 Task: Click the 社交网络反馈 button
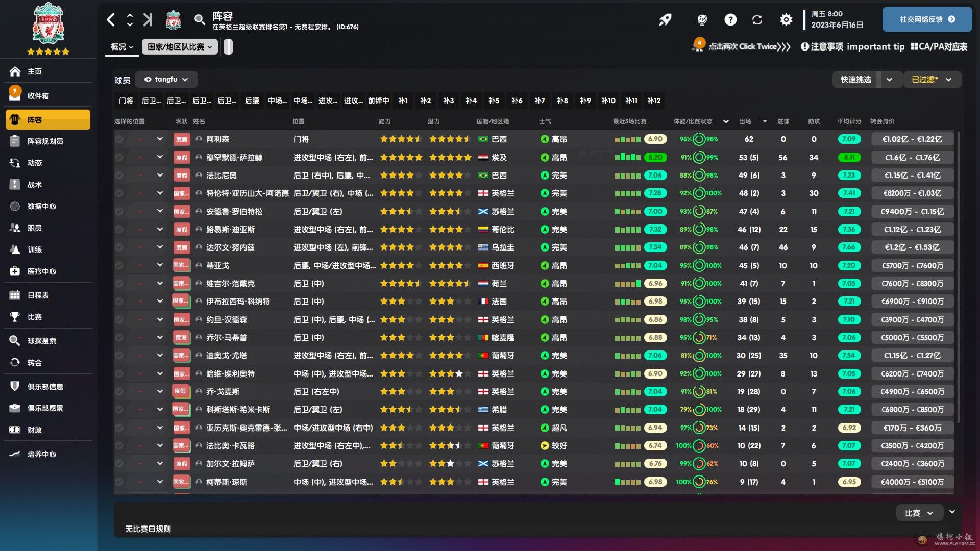(x=926, y=19)
